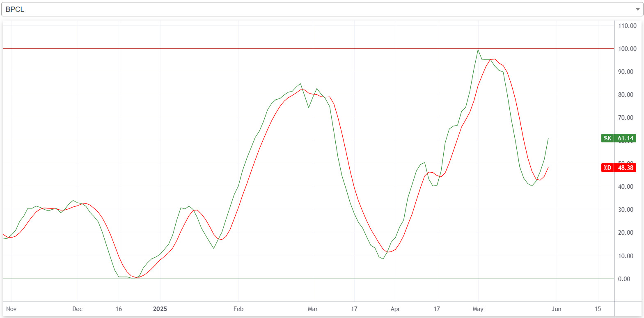Click the 80.00 price axis label
The image size is (644, 318).
coord(626,95)
